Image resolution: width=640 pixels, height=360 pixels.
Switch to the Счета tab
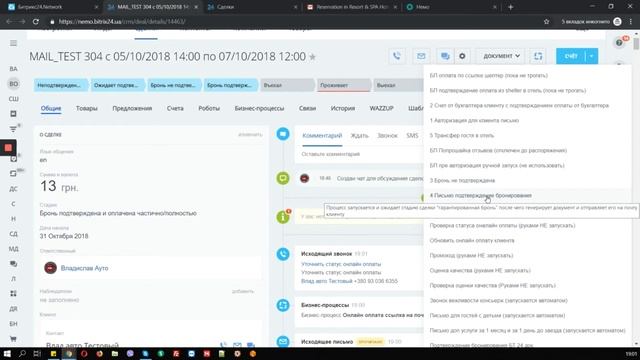(175, 108)
